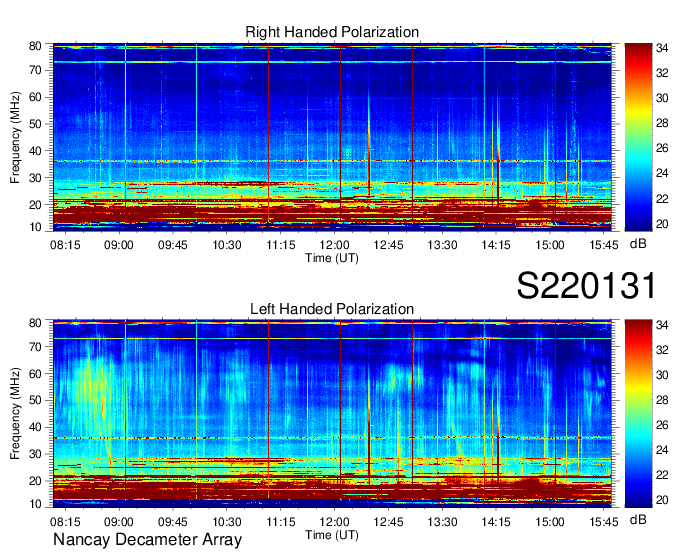Click the 20 MHz tick on the Left Handed plot
This screenshot has height=552, width=680.
(x=36, y=481)
